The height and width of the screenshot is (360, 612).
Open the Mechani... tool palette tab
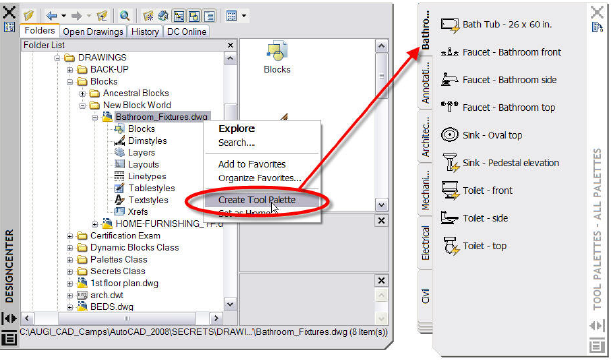click(425, 189)
